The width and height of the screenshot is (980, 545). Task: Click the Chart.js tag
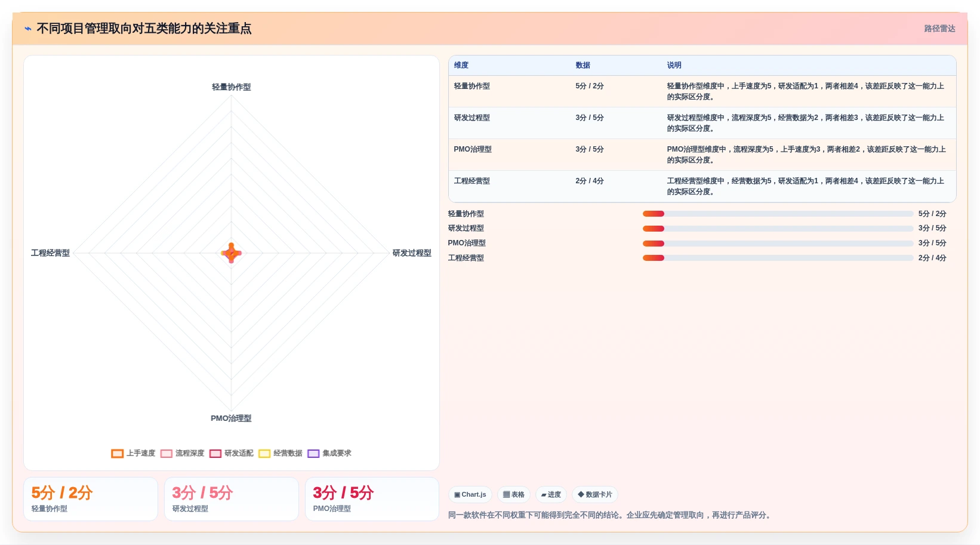coord(470,495)
